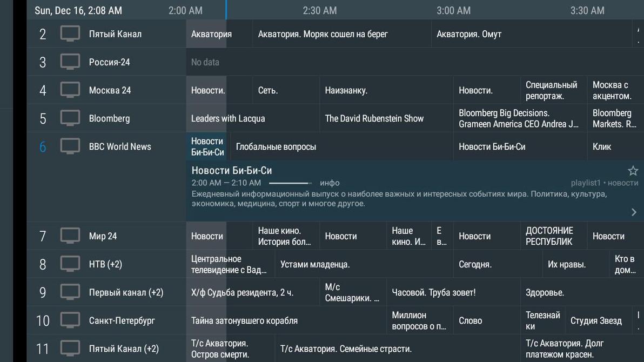This screenshot has width=644, height=362.
Task: Select channel number 9 Первый канал
Action: [42, 292]
